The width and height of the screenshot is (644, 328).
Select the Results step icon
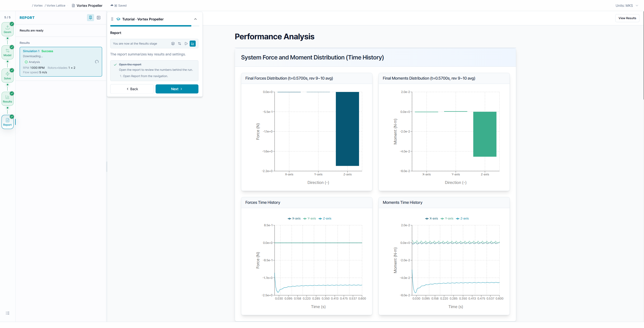(x=8, y=99)
